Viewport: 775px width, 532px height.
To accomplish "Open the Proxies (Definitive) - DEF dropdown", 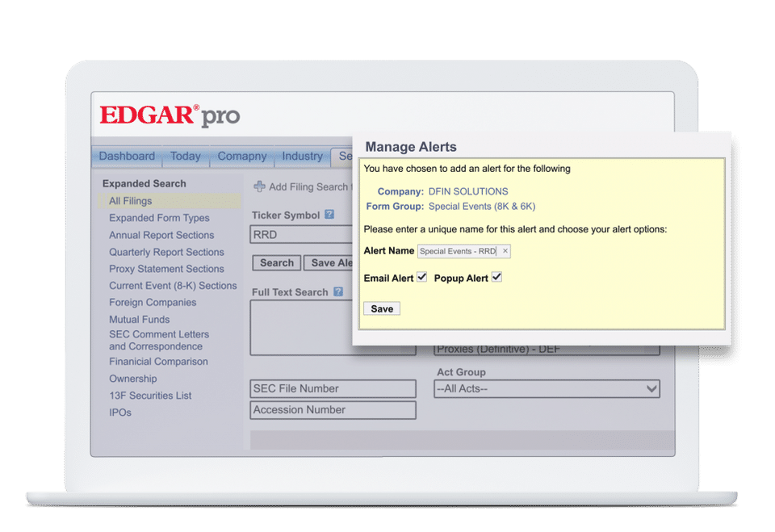I will click(x=547, y=350).
